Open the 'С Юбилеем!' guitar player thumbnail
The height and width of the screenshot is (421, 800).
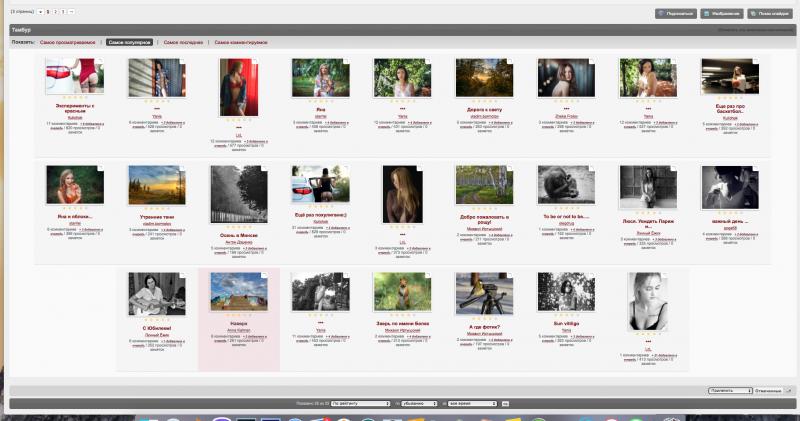tap(157, 294)
